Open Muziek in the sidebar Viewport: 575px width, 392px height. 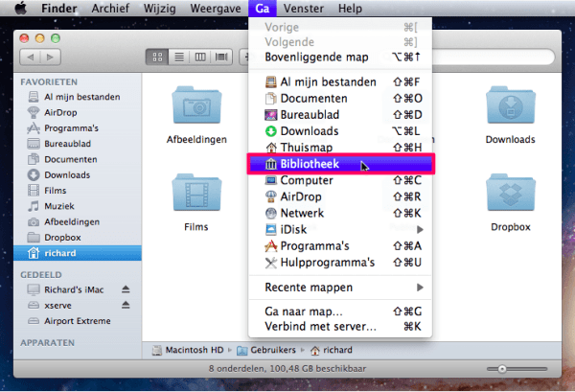coord(78,206)
